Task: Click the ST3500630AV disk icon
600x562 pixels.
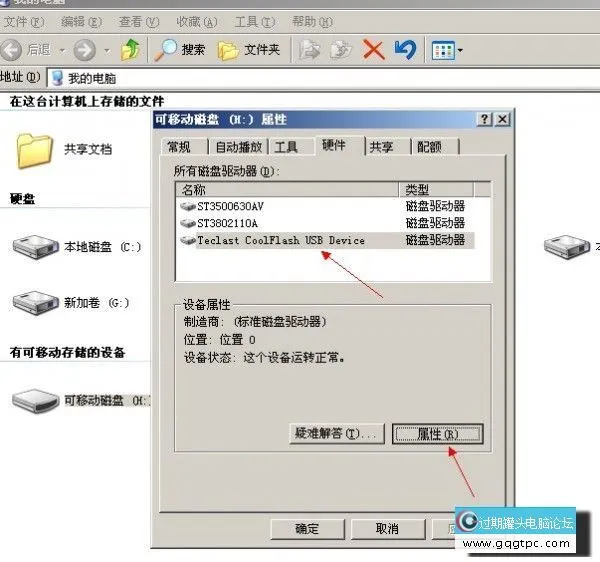Action: (x=188, y=207)
